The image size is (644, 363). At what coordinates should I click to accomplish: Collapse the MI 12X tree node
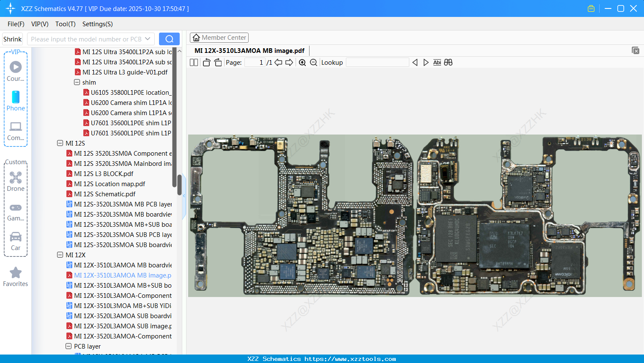[60, 255]
